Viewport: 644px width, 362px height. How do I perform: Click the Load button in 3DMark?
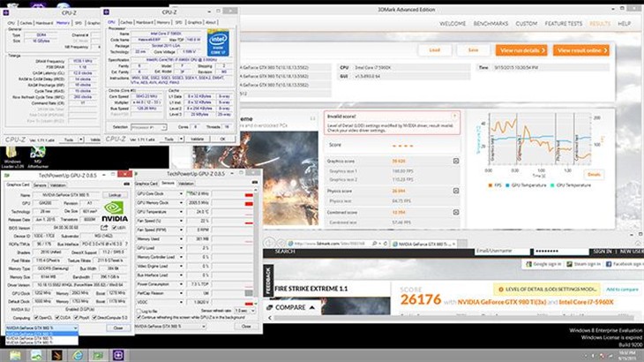point(435,50)
